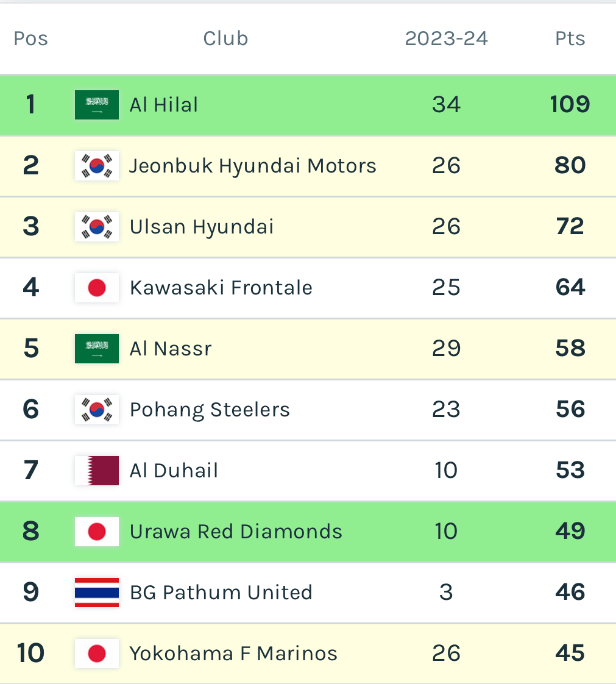Open Urawa Red Diamonds club page
Screen dimensions: 616x684
click(x=236, y=532)
